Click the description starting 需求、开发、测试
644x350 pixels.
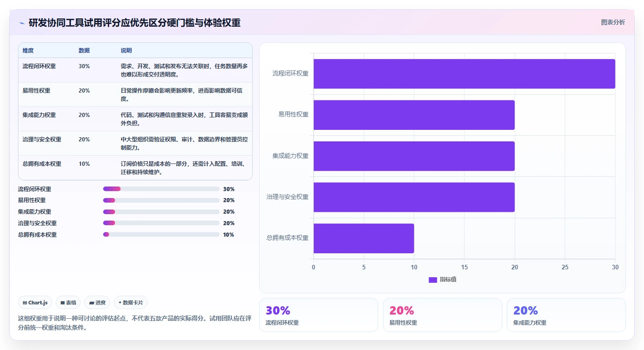pos(184,70)
